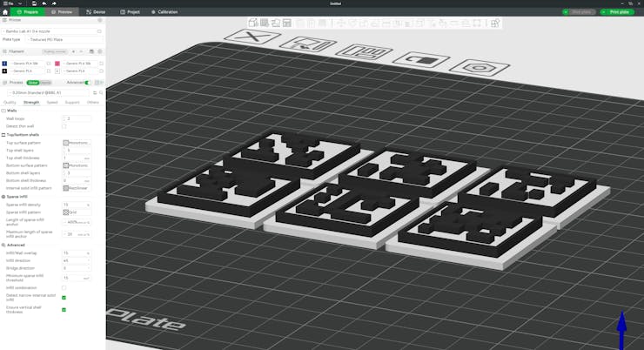
Task: Remove the plate with the X icon
Action: click(x=252, y=37)
